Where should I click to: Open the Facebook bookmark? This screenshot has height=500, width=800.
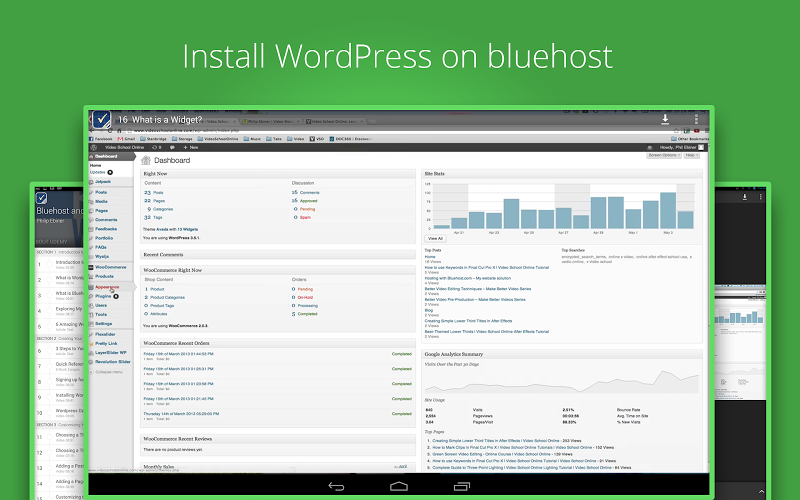coord(101,139)
